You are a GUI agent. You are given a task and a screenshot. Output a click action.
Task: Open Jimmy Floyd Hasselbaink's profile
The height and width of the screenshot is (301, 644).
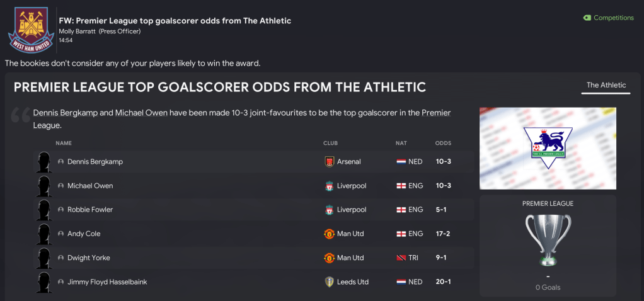click(x=107, y=282)
